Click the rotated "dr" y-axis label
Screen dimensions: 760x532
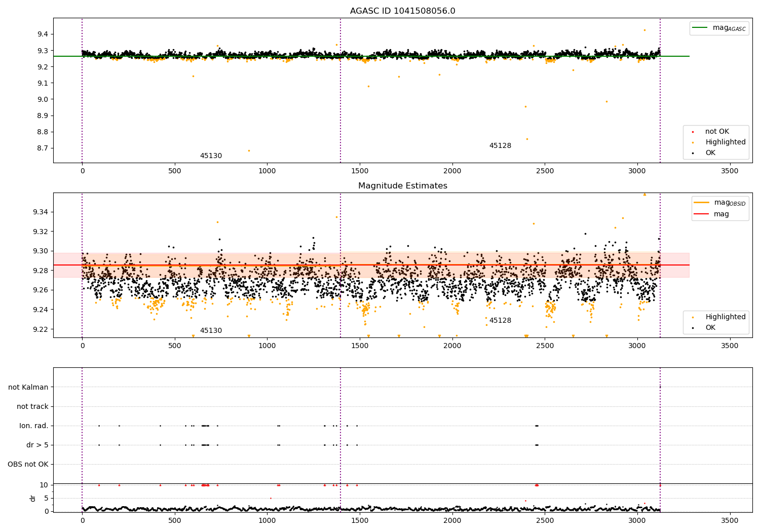click(33, 498)
